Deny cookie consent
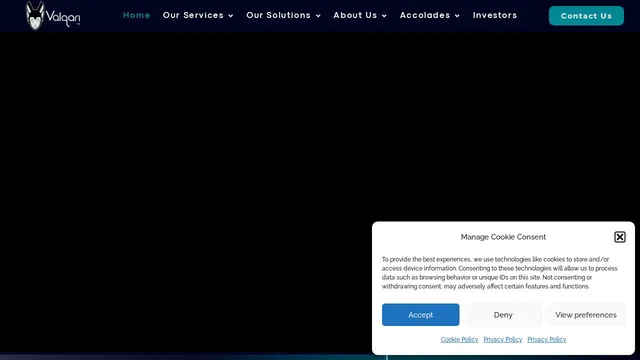The width and height of the screenshot is (640, 360). (x=503, y=315)
